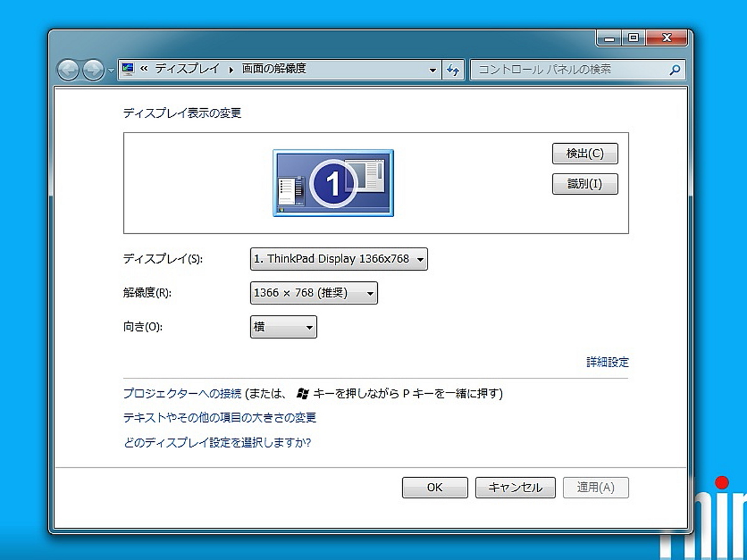
Task: Open the プロジェクターへの接続 link
Action: [182, 393]
